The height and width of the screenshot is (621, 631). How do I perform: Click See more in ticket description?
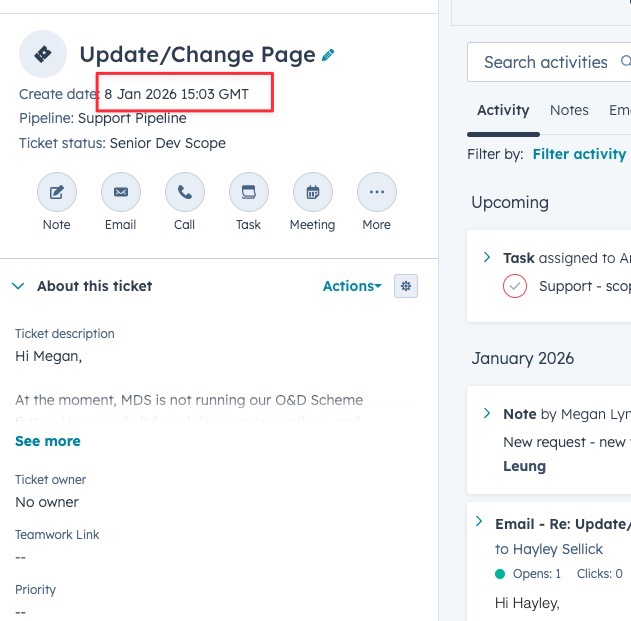coord(48,441)
